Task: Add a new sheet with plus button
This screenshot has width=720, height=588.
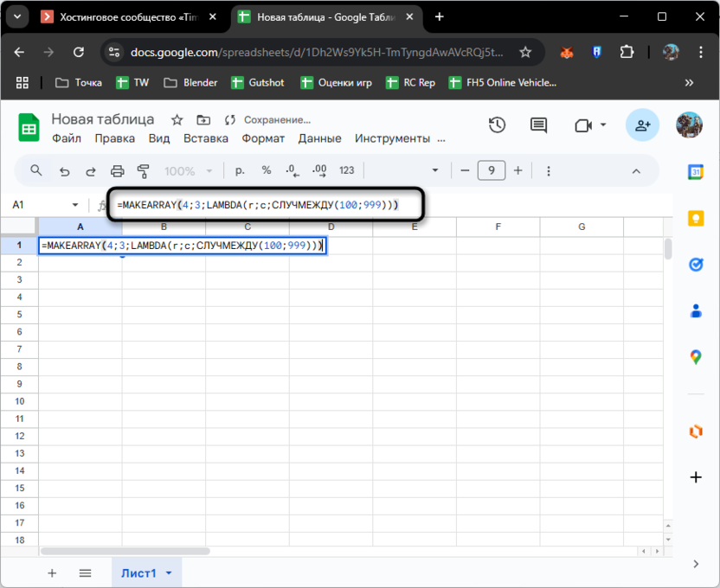Action: click(52, 572)
